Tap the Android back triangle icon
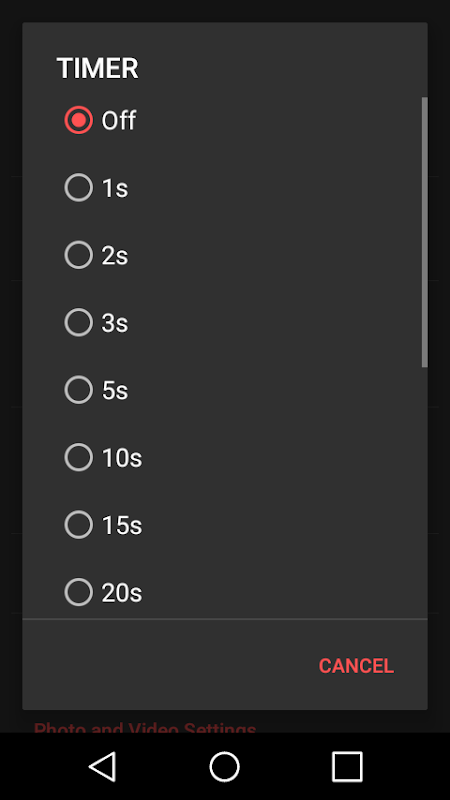 (103, 766)
